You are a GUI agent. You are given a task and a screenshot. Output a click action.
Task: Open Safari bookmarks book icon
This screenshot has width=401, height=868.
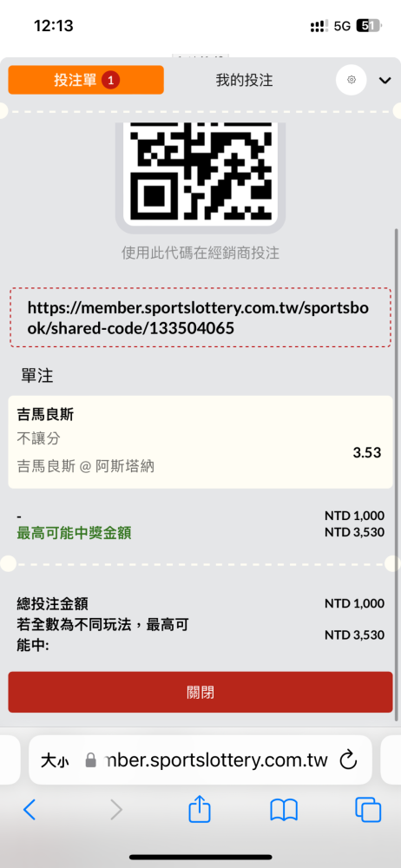[284, 810]
